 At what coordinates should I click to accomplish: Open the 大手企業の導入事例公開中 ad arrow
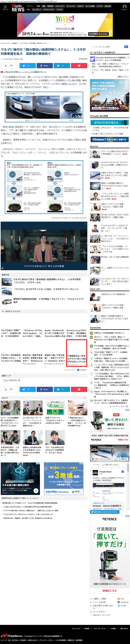(x=36, y=490)
